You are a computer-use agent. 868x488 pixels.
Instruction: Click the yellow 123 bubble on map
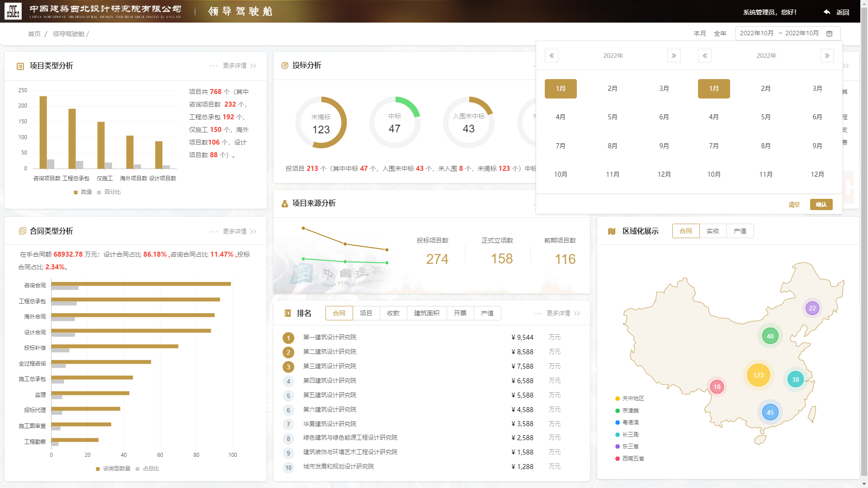click(759, 375)
